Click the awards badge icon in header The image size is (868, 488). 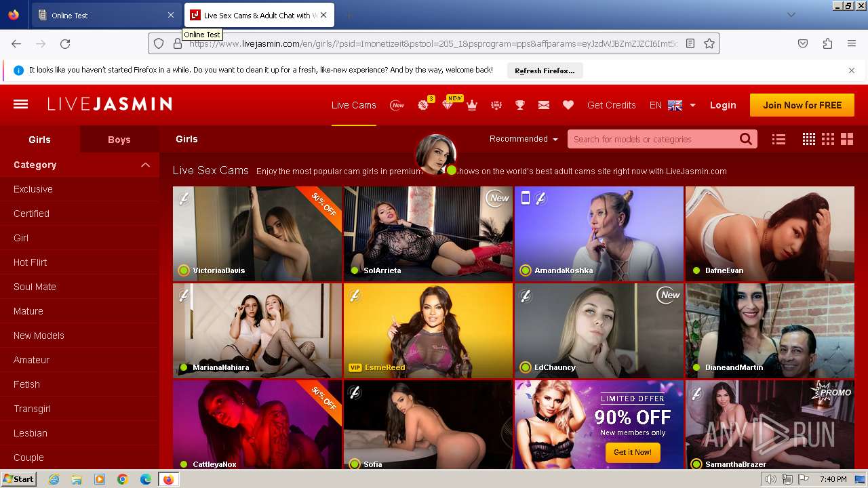coord(496,105)
